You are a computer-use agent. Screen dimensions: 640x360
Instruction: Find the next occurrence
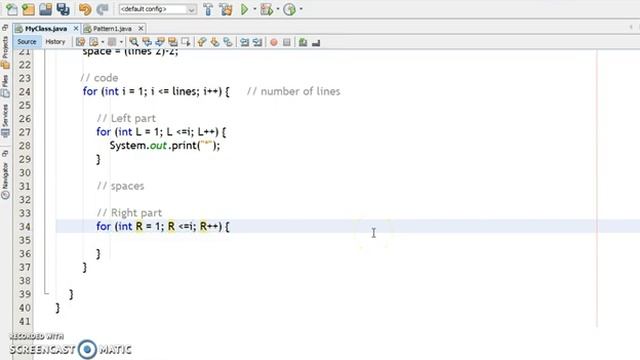[x=160, y=42]
